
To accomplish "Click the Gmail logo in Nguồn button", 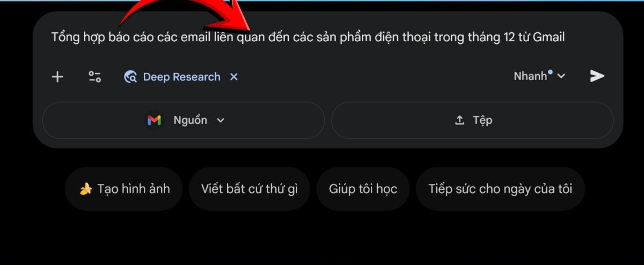I will tap(154, 120).
